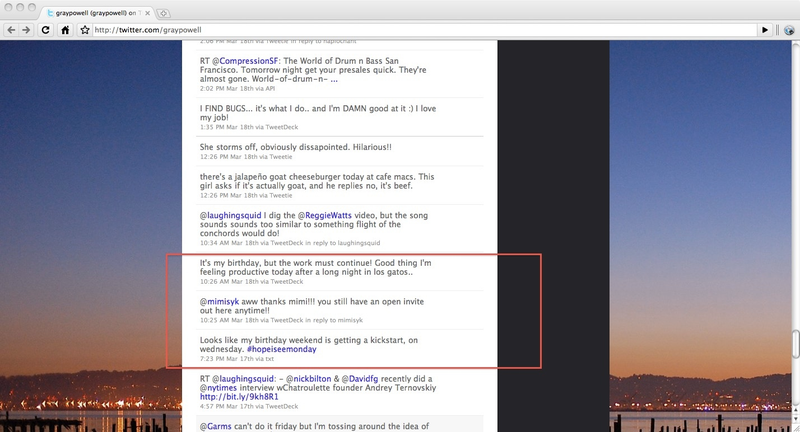800x432 pixels.
Task: Open the bit.ly/9kh8R1 link
Action: pos(239,397)
